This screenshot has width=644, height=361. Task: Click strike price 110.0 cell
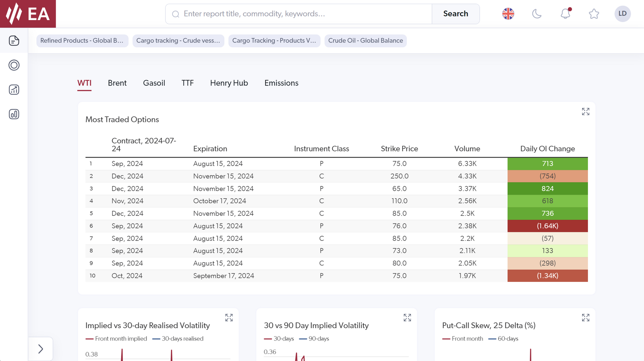tap(399, 201)
